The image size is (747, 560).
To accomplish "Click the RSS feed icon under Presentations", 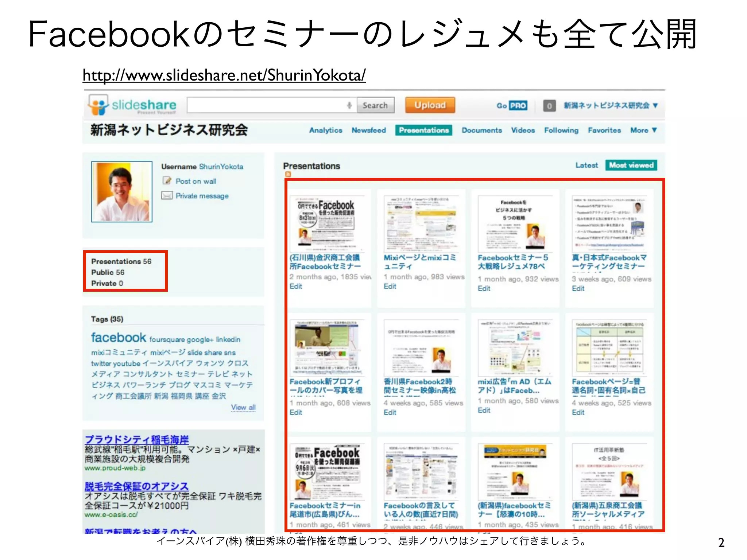I will (288, 175).
